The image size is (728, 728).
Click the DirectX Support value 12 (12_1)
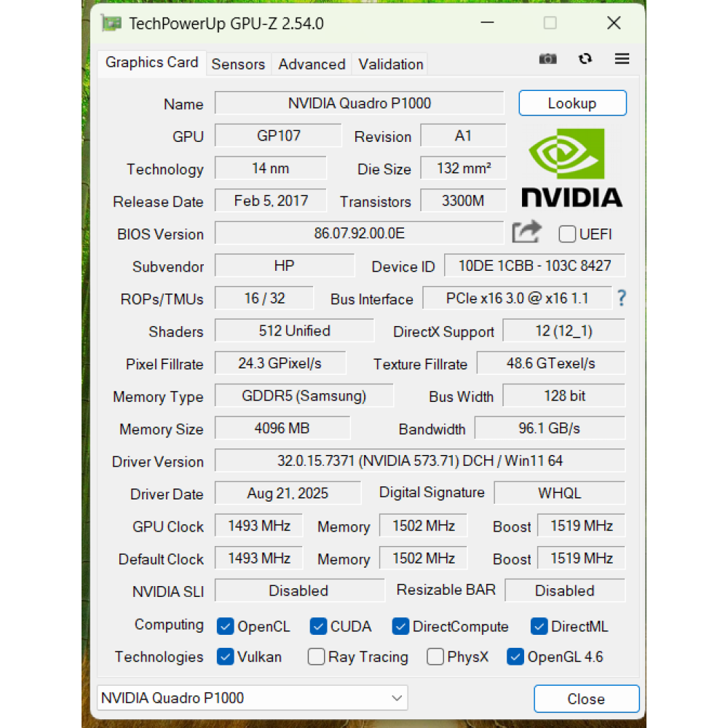point(563,331)
